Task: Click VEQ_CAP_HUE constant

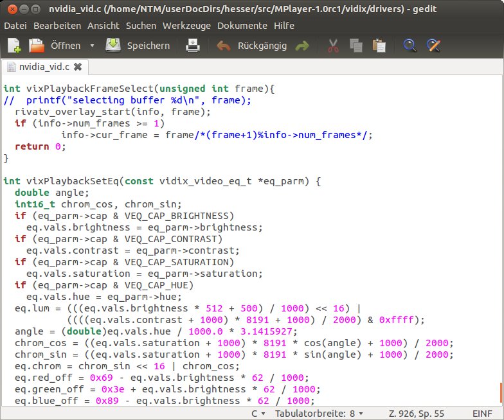Action: point(156,285)
